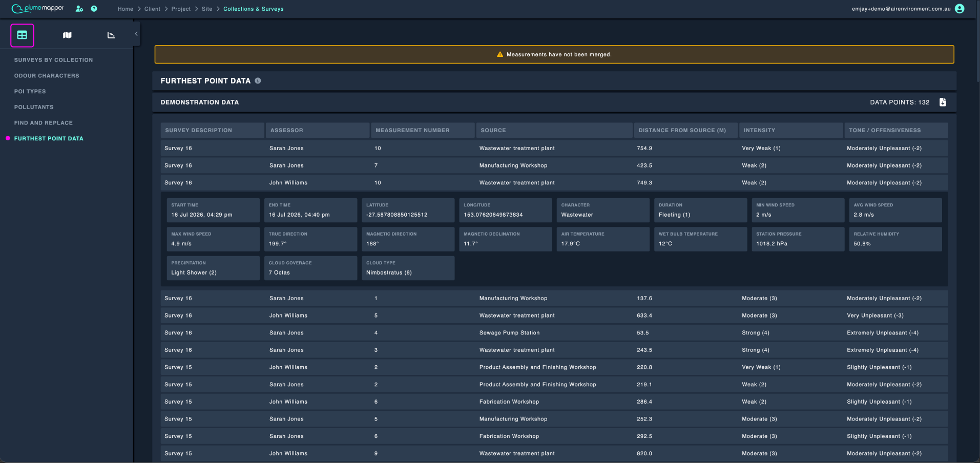Open Surveys by Collection menu item

click(x=54, y=60)
